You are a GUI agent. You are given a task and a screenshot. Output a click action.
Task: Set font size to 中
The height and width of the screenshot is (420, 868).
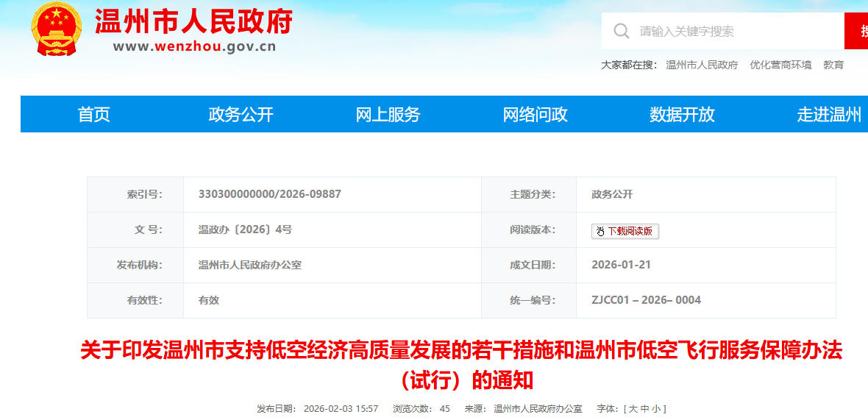click(x=644, y=409)
